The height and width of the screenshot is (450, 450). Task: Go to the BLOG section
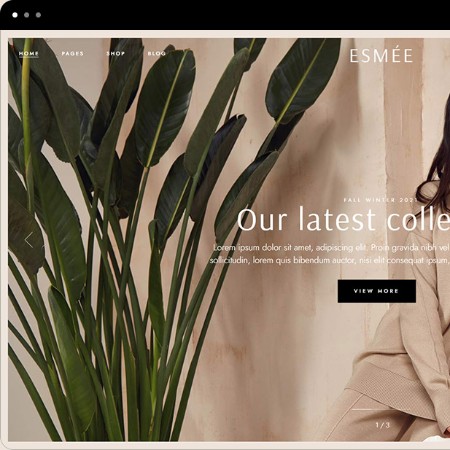pos(157,53)
